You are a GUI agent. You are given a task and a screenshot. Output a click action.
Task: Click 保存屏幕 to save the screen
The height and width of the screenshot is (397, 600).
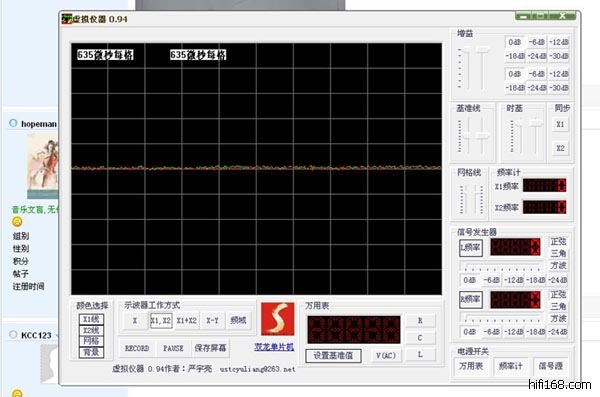(x=210, y=348)
